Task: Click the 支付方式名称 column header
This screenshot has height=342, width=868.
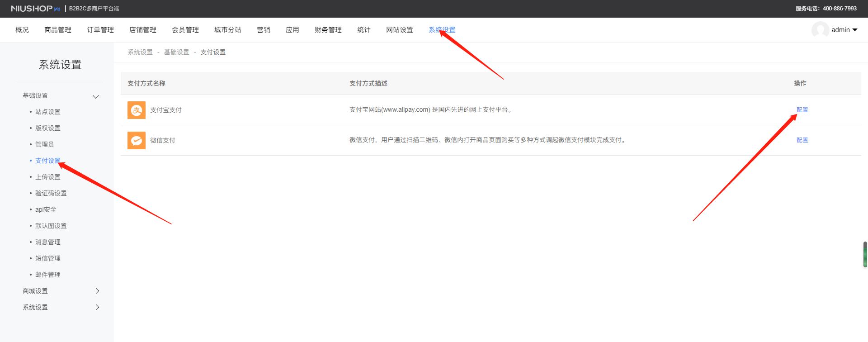Action: pyautogui.click(x=146, y=83)
